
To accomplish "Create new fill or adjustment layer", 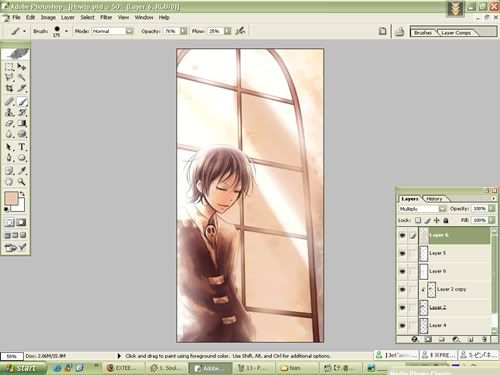I will point(456,339).
